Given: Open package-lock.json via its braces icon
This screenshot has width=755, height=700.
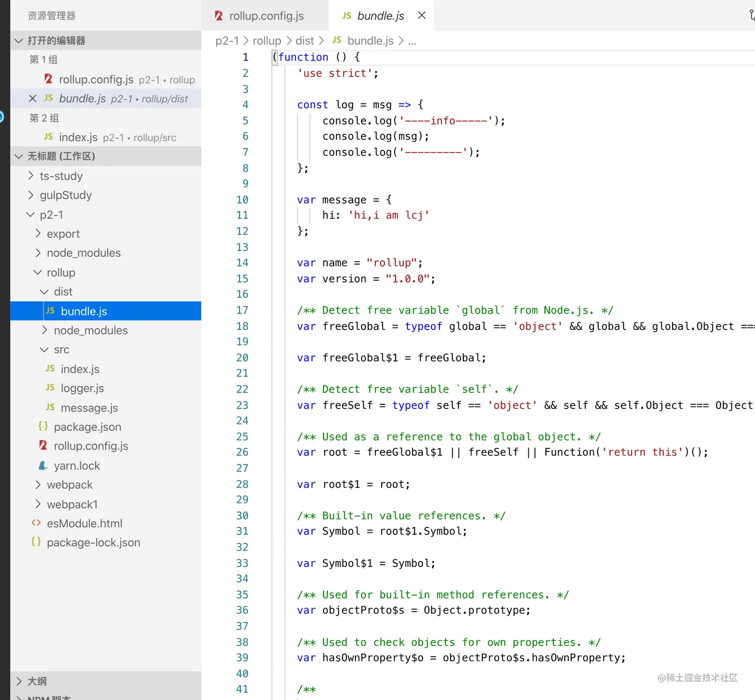Looking at the screenshot, I should (x=36, y=542).
